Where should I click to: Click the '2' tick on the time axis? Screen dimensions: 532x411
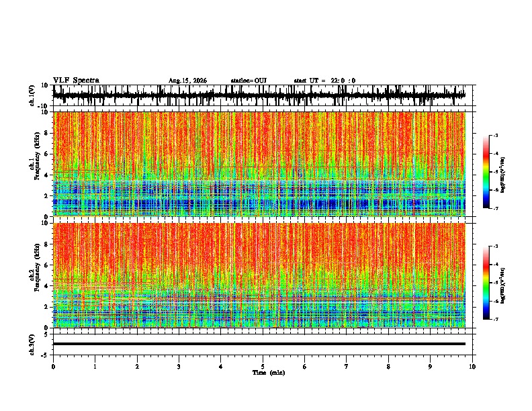coord(137,367)
